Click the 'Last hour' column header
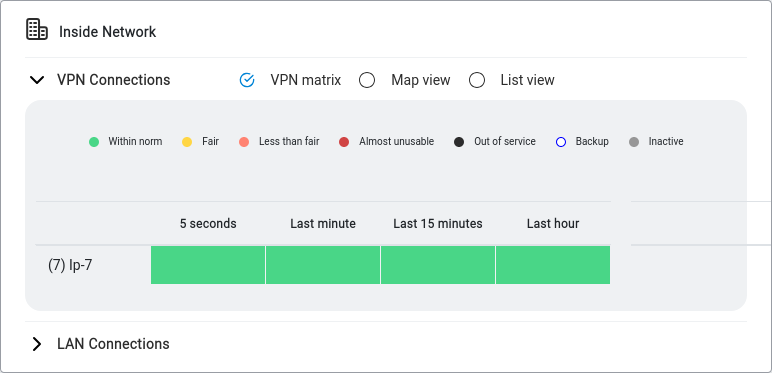The height and width of the screenshot is (373, 772). [x=553, y=223]
